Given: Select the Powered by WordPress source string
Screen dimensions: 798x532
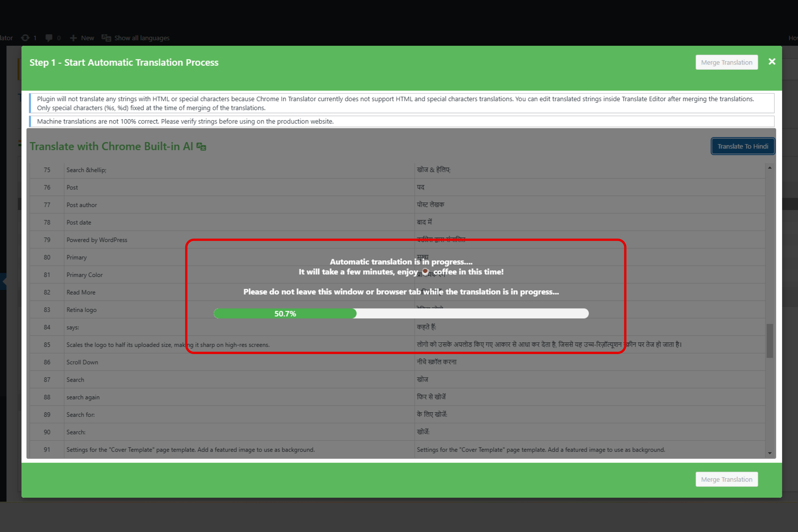Looking at the screenshot, I should (x=97, y=240).
